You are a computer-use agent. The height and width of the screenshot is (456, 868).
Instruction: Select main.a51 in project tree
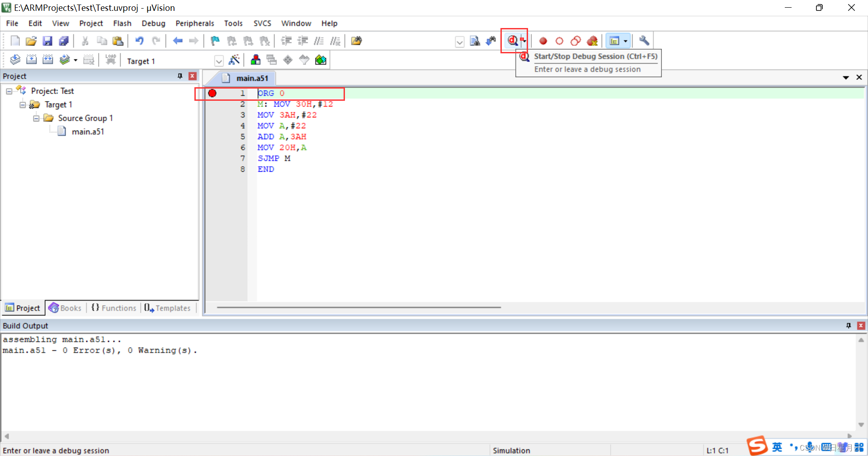point(88,132)
